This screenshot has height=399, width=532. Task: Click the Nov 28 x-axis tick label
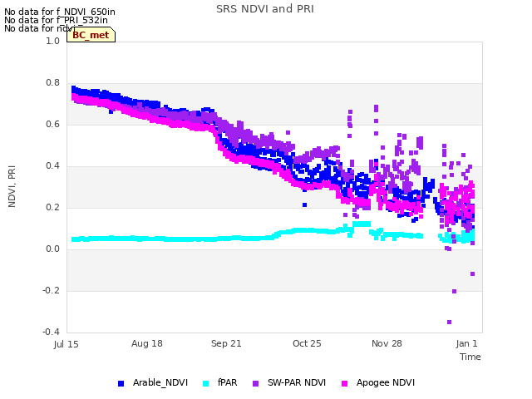[x=387, y=343]
